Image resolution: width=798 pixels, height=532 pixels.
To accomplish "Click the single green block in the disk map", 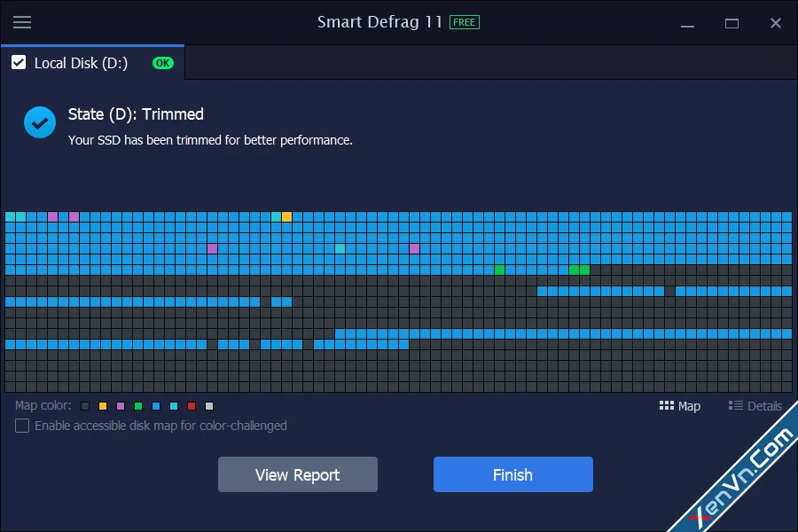I will point(500,270).
